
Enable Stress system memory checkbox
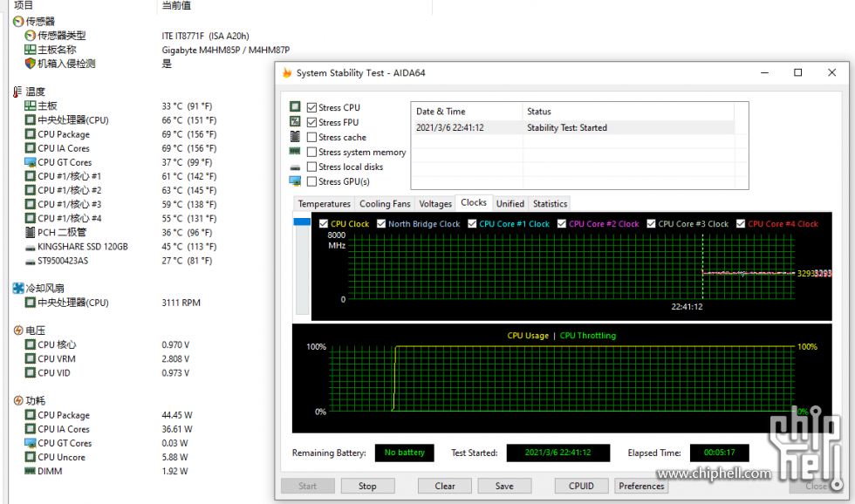(x=312, y=152)
